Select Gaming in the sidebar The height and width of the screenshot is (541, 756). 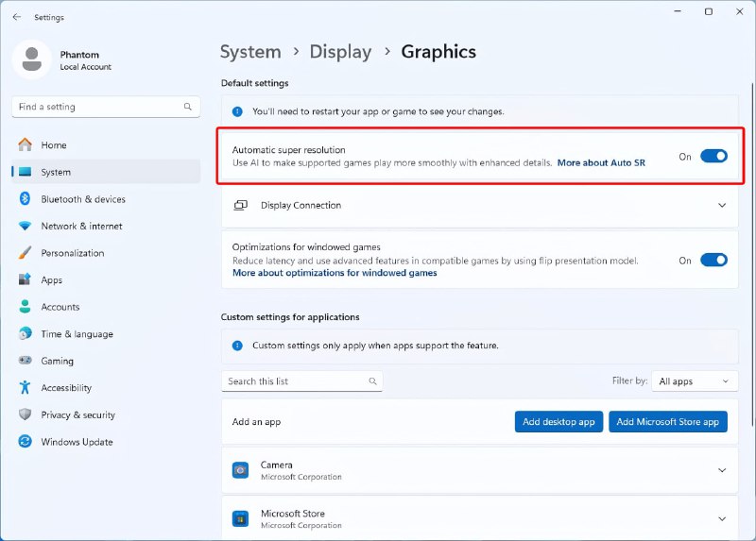coord(106,361)
